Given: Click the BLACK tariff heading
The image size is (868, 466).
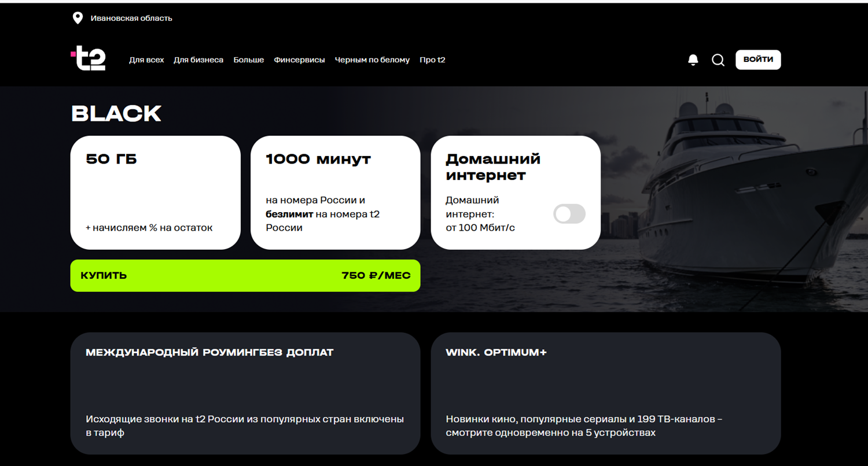Looking at the screenshot, I should 116,114.
